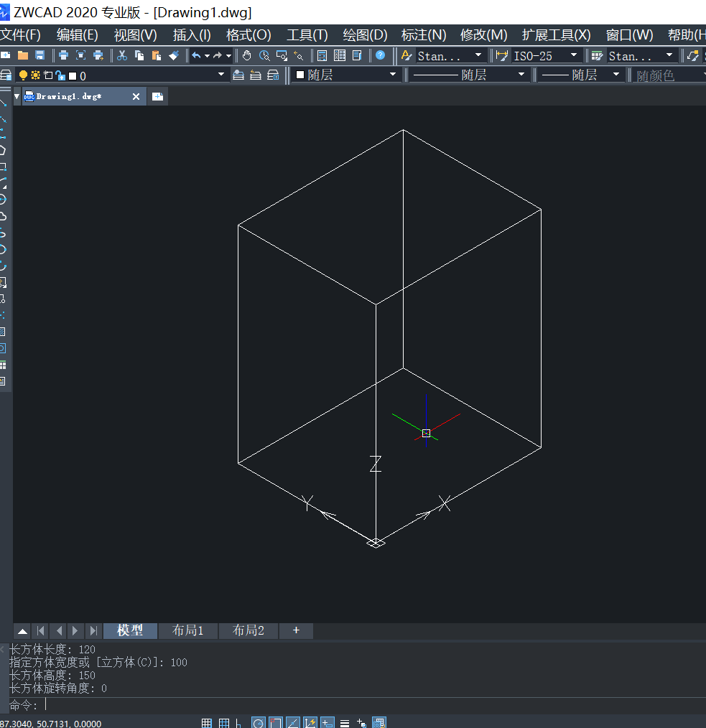Screen dimensions: 706x728
Task: Click the Undo arrow icon
Action: (197, 55)
